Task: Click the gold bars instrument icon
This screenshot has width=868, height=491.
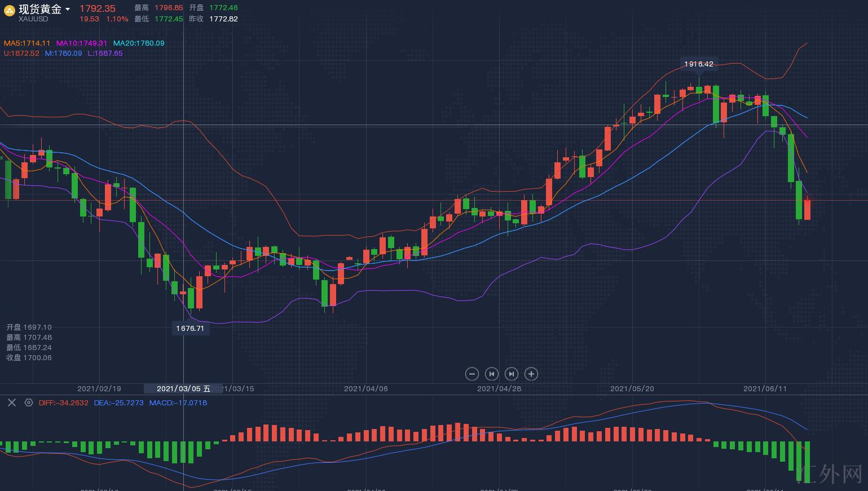Action: tap(10, 10)
